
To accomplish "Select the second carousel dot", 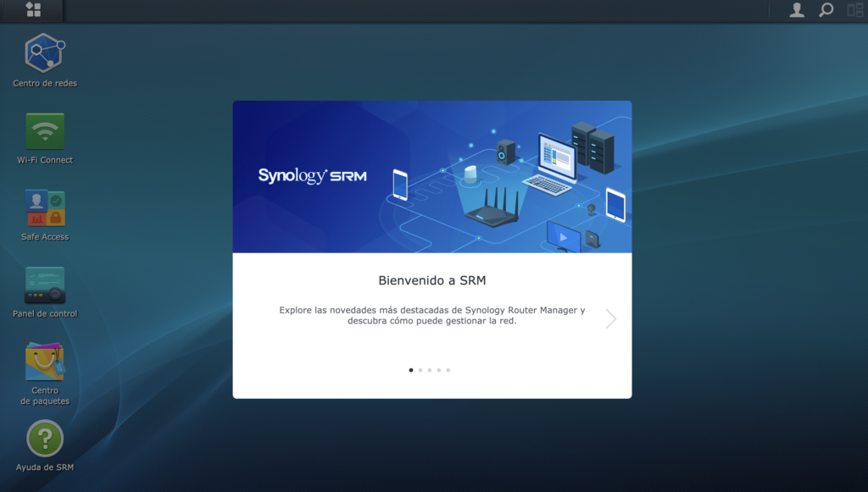I will pyautogui.click(x=420, y=370).
